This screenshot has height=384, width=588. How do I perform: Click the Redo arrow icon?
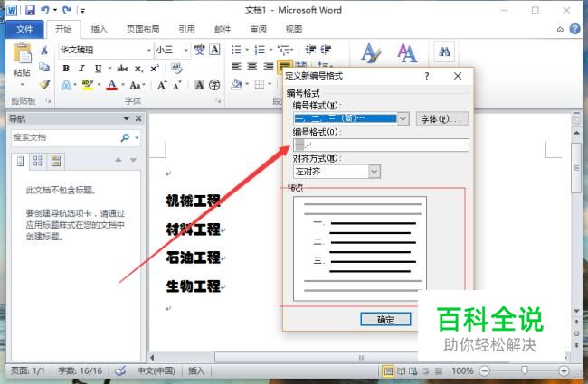point(67,10)
